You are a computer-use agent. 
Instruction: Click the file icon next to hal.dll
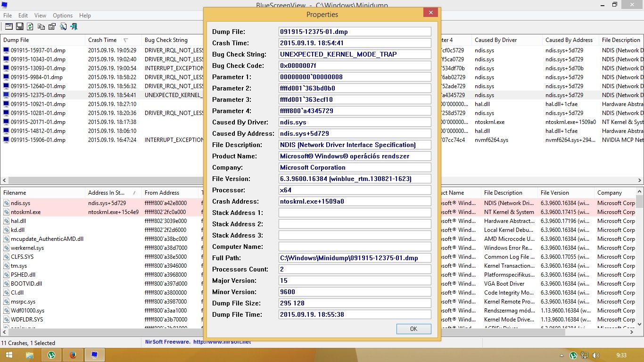6,221
